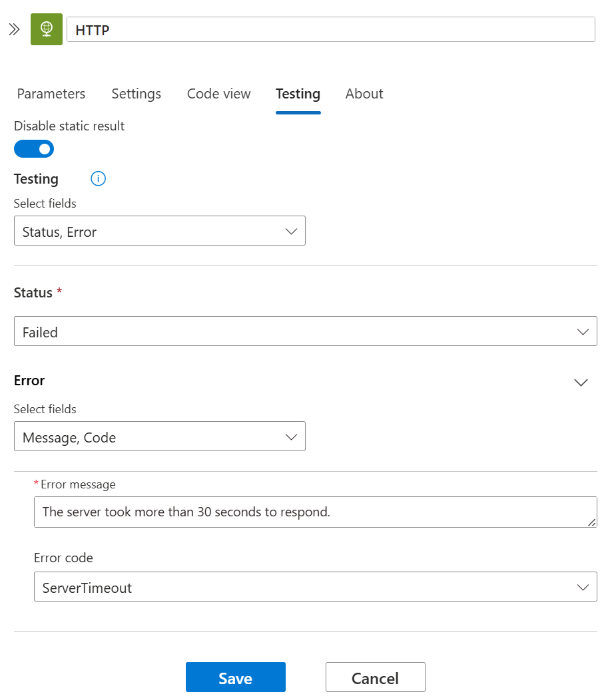Open the Status, Error select fields dropdown
This screenshot has width=606, height=700.
(x=160, y=231)
